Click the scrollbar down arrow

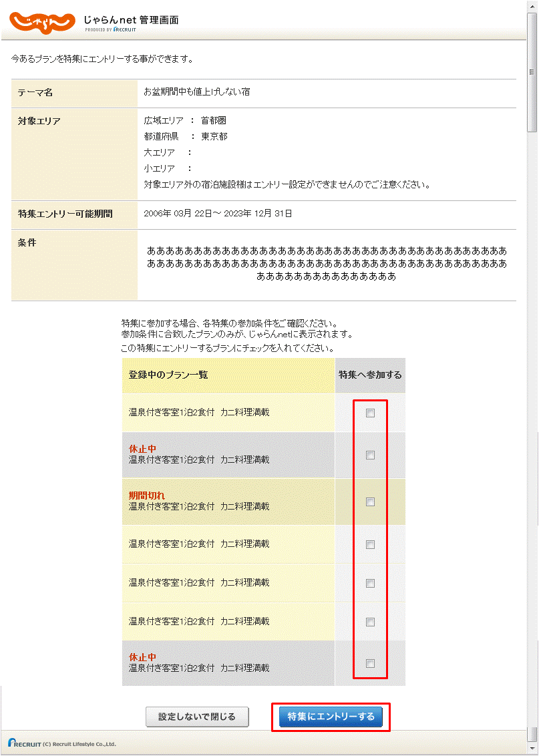[532, 749]
